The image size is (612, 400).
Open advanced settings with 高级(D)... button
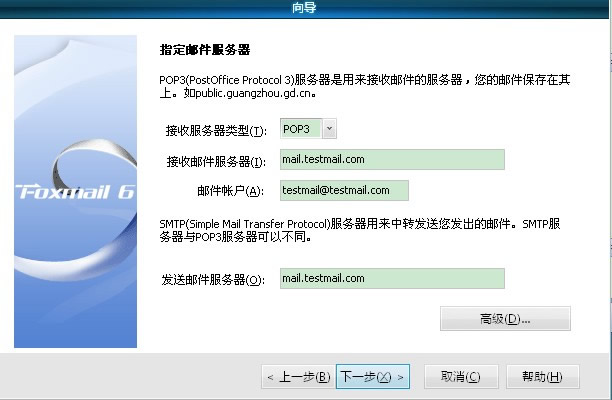click(505, 319)
